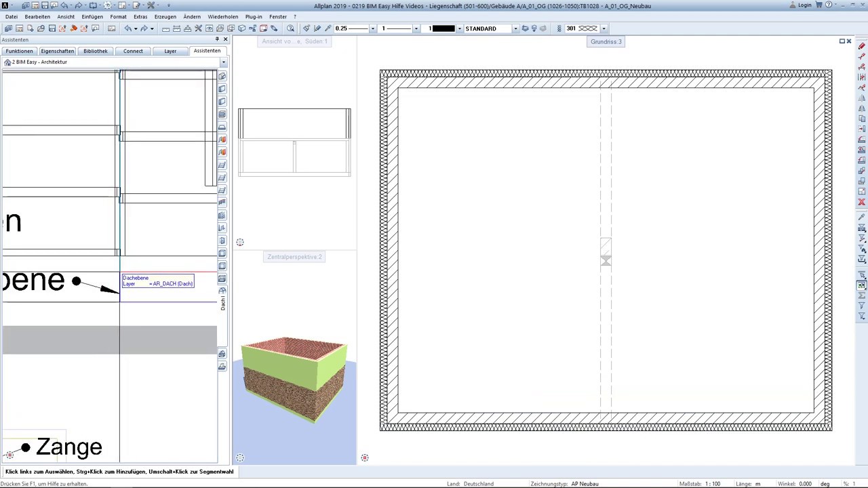Toggle the pin on Assistenten panel
868x488 pixels.
(217, 40)
